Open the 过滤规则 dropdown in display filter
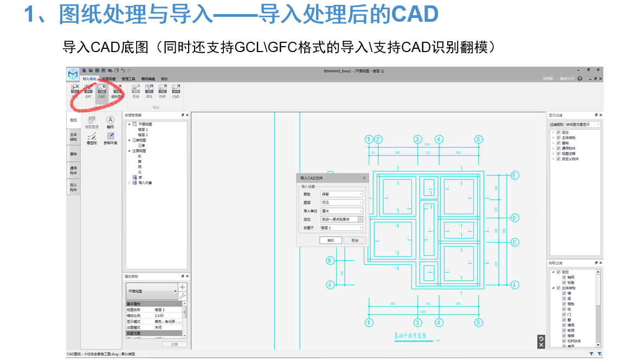Viewport: 644px width, 364px height. [x=583, y=124]
